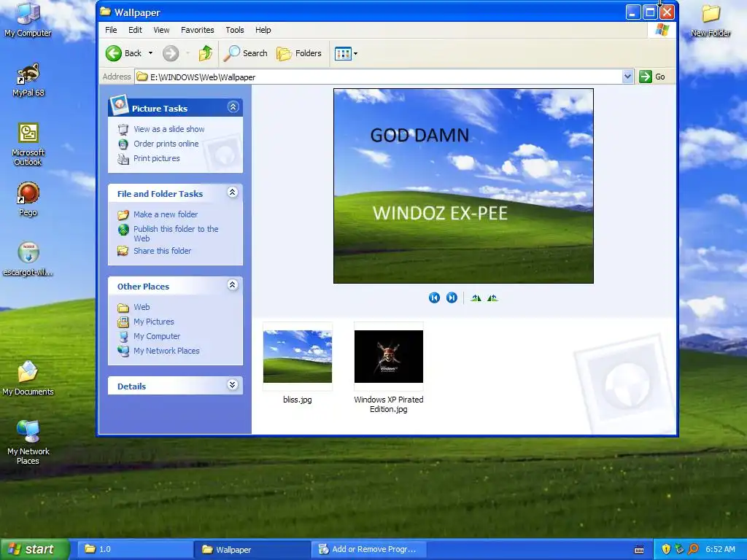747x560 pixels.
Task: Click the keyboard icon in taskbar
Action: [x=639, y=550]
